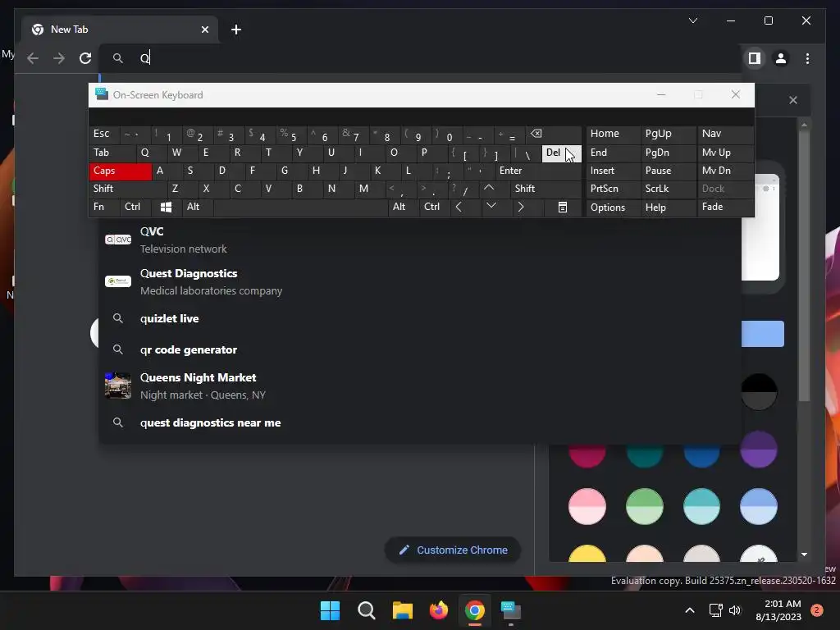Open the Chrome profile avatar icon
Screen dimensions: 840x630
click(781, 58)
